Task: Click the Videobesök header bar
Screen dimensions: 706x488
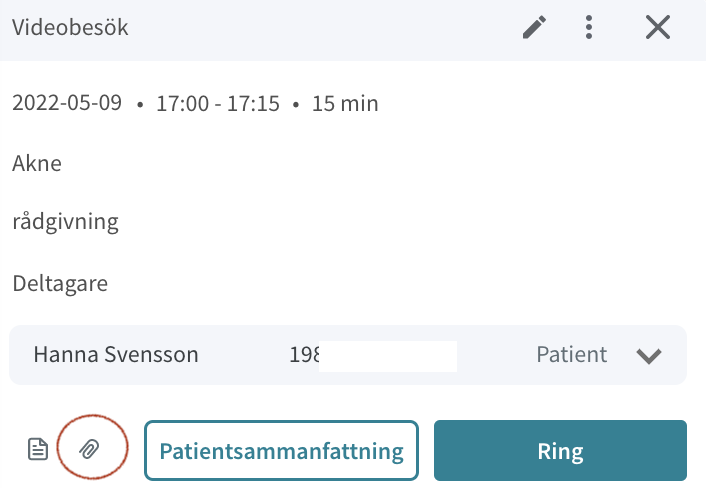Action: tap(353, 30)
